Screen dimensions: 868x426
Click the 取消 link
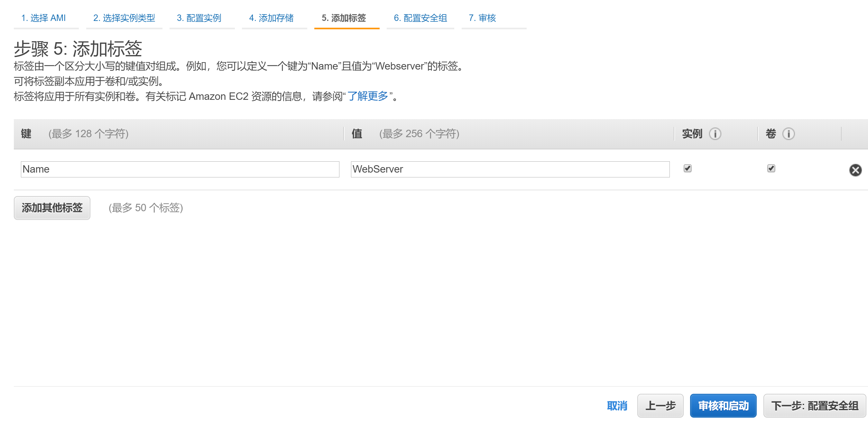[x=617, y=405]
